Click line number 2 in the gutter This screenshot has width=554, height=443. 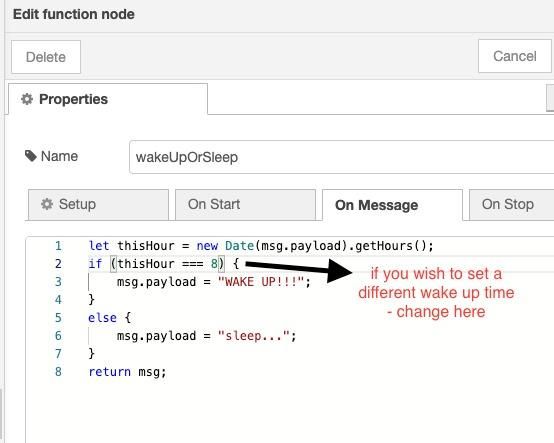pos(58,264)
